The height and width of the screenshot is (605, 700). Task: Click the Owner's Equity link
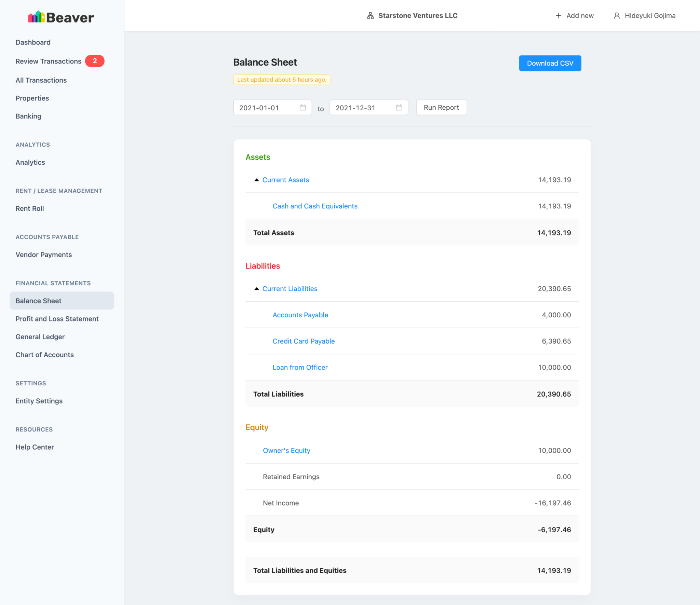(286, 451)
